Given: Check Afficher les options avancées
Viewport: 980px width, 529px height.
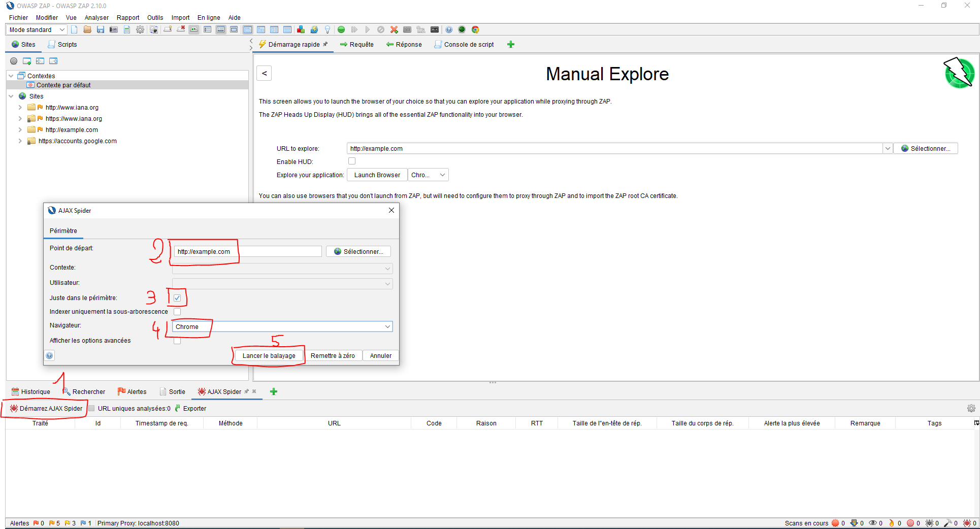Looking at the screenshot, I should tap(177, 341).
